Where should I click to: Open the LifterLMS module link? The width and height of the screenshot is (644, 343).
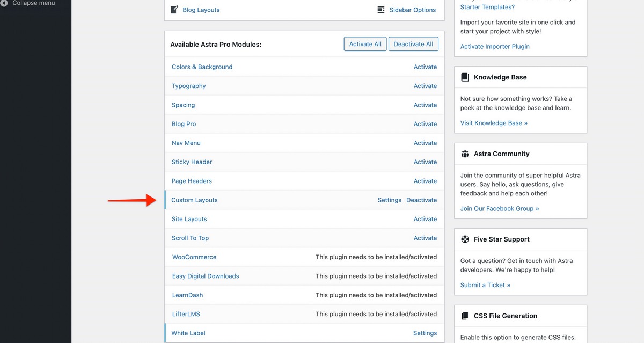tap(186, 315)
